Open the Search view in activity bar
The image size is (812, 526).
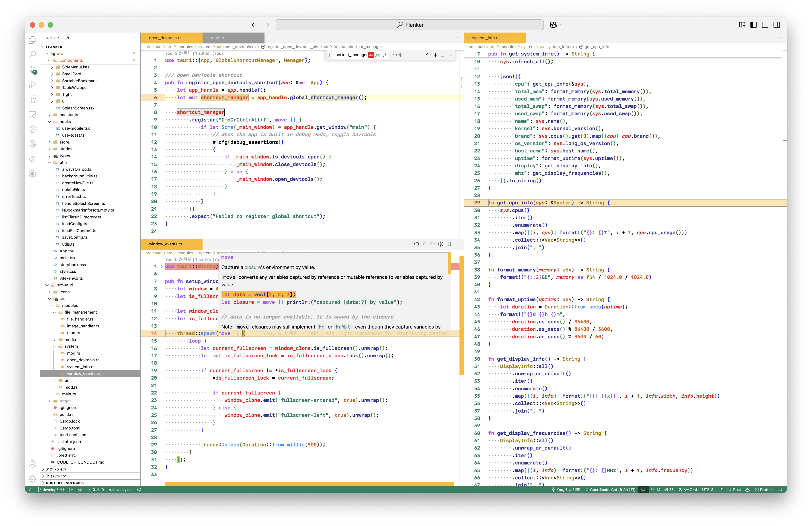(32, 55)
